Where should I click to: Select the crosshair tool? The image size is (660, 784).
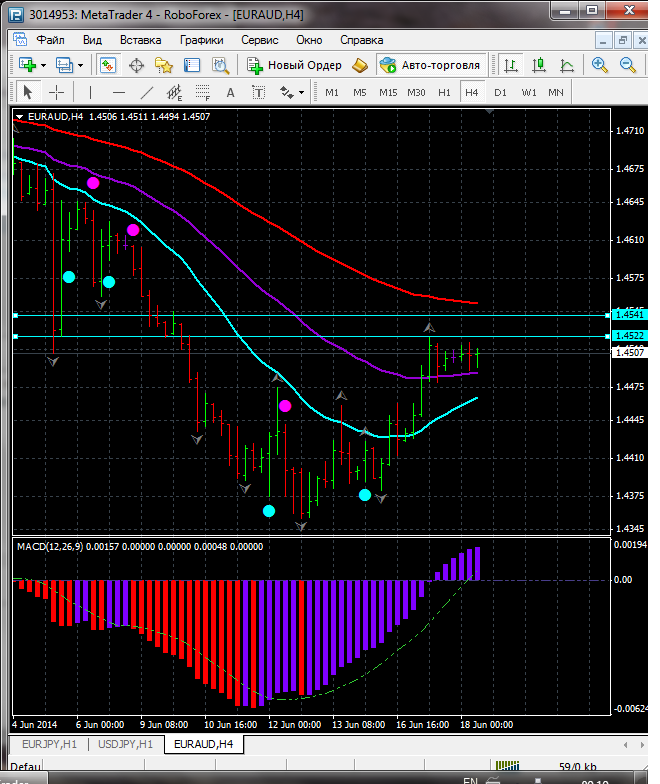[x=57, y=92]
